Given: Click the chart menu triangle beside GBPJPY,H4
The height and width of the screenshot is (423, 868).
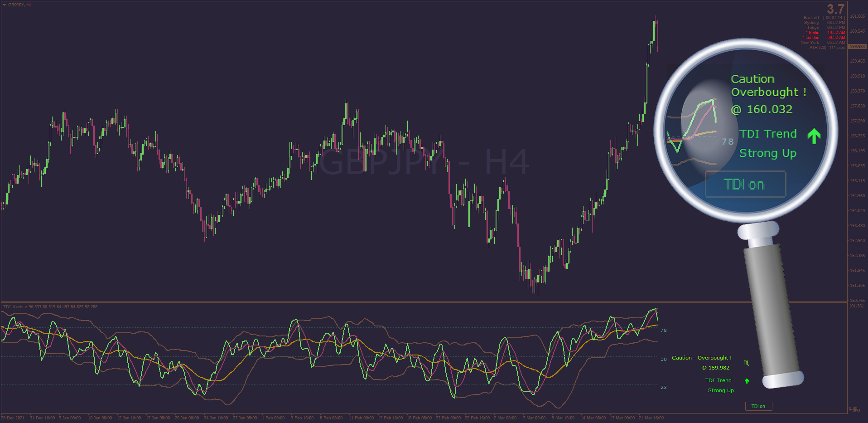Looking at the screenshot, I should pyautogui.click(x=4, y=5).
